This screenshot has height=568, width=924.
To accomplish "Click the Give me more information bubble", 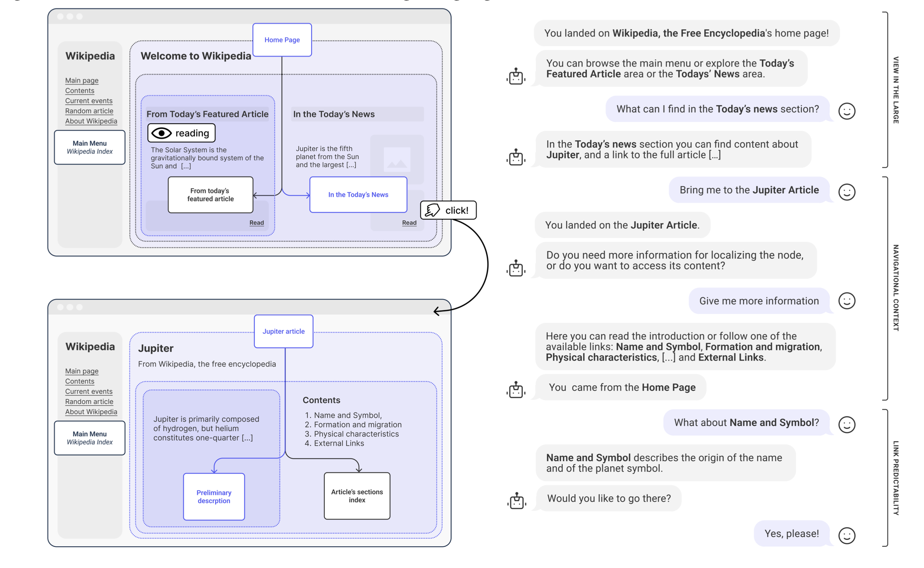I will [759, 301].
